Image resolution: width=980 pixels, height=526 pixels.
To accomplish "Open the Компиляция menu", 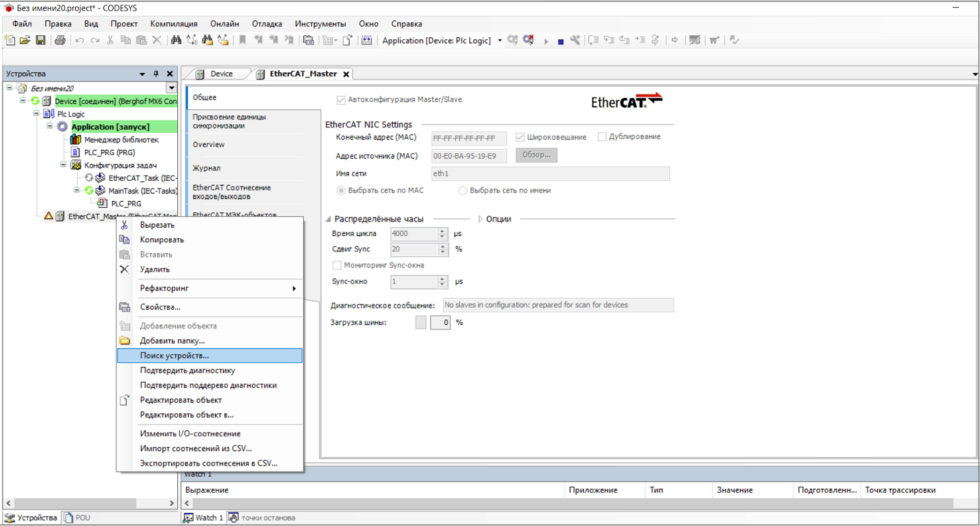I will [174, 24].
